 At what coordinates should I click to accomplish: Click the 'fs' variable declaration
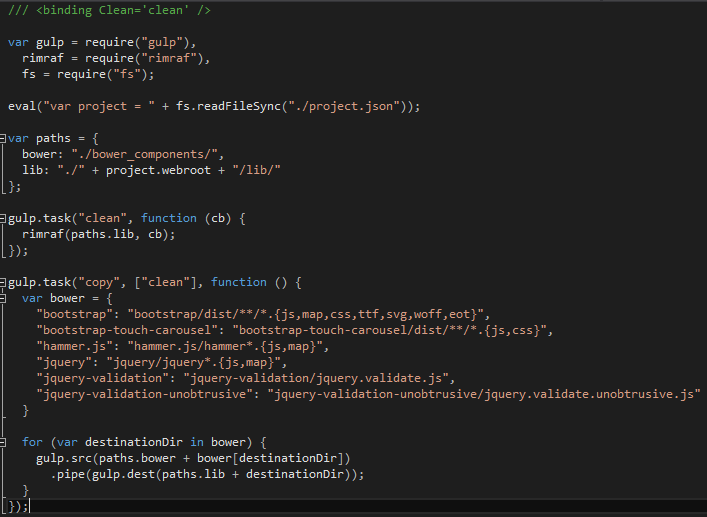pos(28,74)
